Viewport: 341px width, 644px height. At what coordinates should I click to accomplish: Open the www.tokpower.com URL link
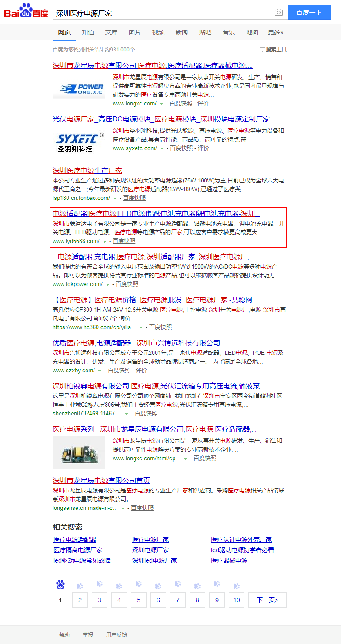click(78, 284)
